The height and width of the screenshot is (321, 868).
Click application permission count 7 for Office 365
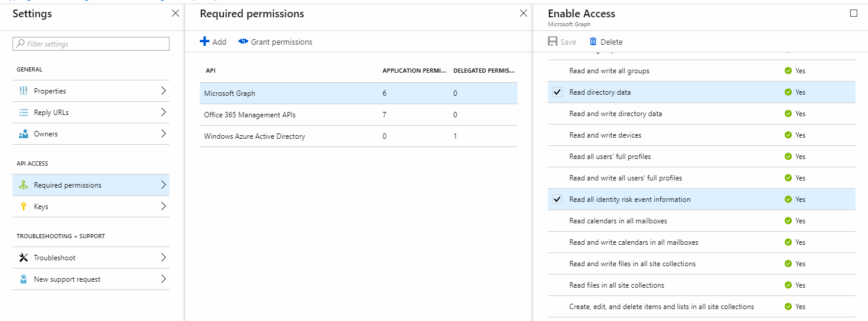tap(384, 115)
